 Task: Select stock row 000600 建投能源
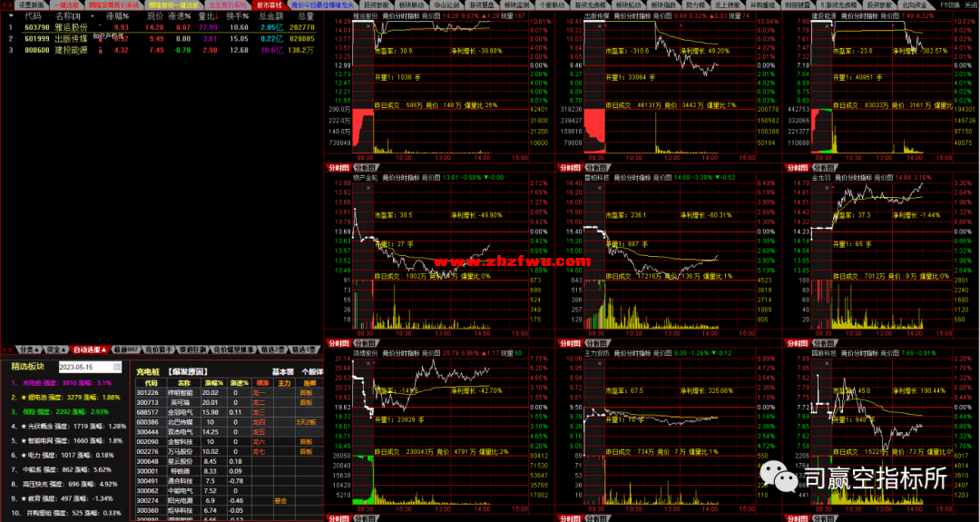pyautogui.click(x=162, y=50)
